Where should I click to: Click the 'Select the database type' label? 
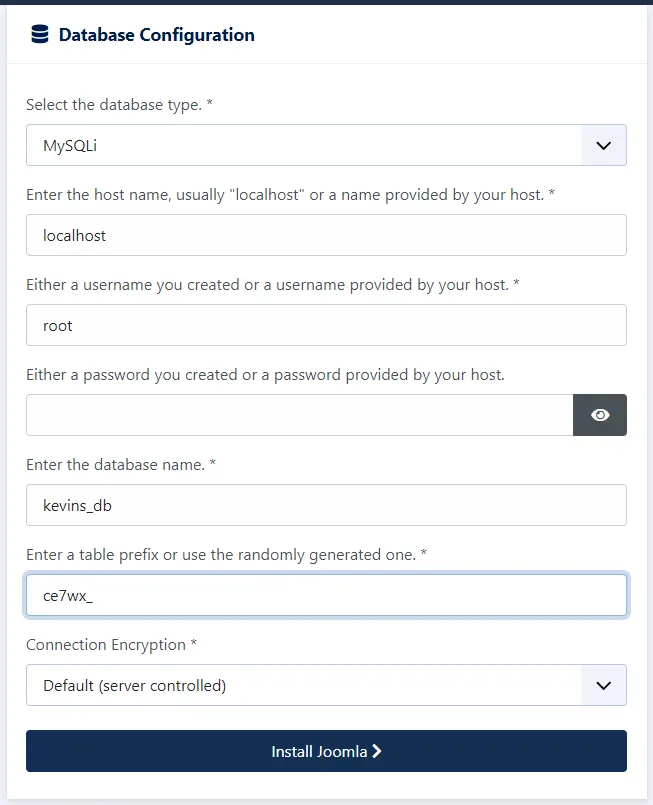coord(126,104)
